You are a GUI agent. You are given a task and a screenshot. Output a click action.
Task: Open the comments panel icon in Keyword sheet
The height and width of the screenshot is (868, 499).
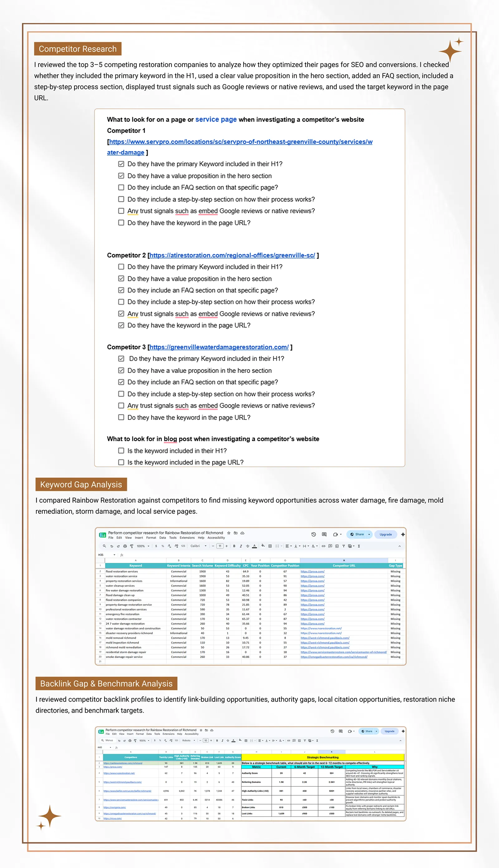coord(324,534)
